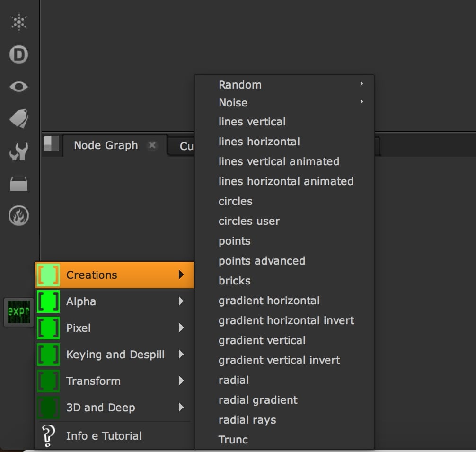This screenshot has width=476, height=452.
Task: Open the MetaData tag icon menu
Action: pos(19,119)
